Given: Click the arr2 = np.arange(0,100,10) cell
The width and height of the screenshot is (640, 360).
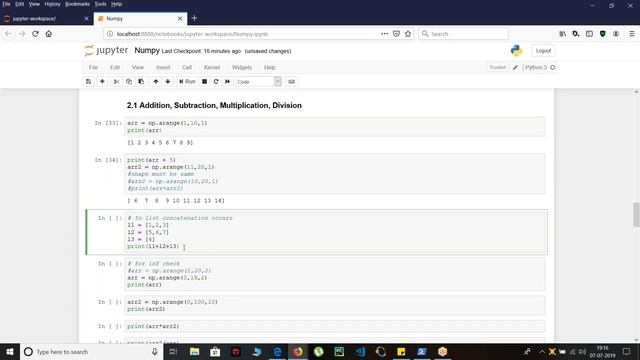Looking at the screenshot, I should pos(335,306).
